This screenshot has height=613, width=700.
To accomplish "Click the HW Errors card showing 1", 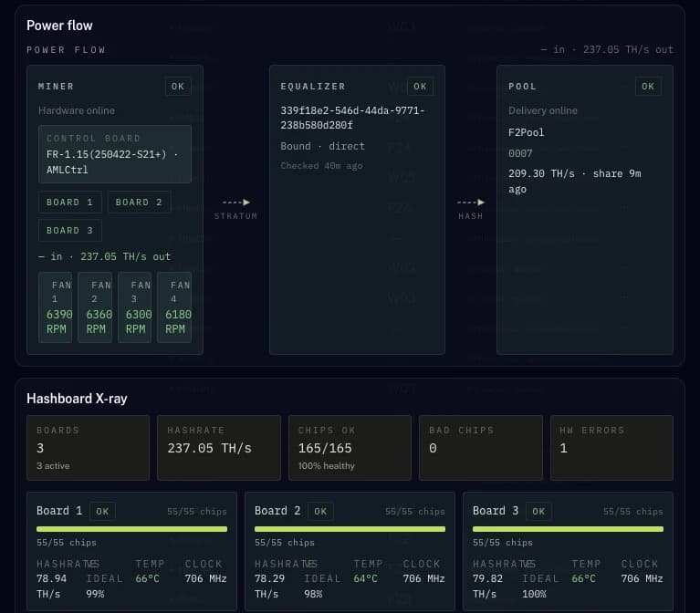I will coord(611,448).
